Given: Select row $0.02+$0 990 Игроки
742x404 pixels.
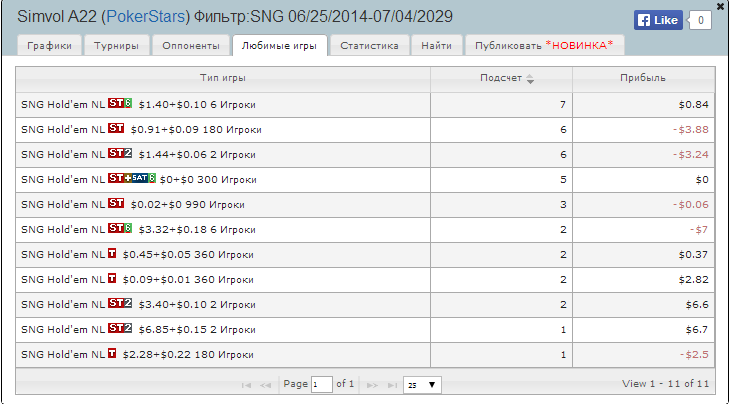Looking at the screenshot, I should click(x=365, y=205).
